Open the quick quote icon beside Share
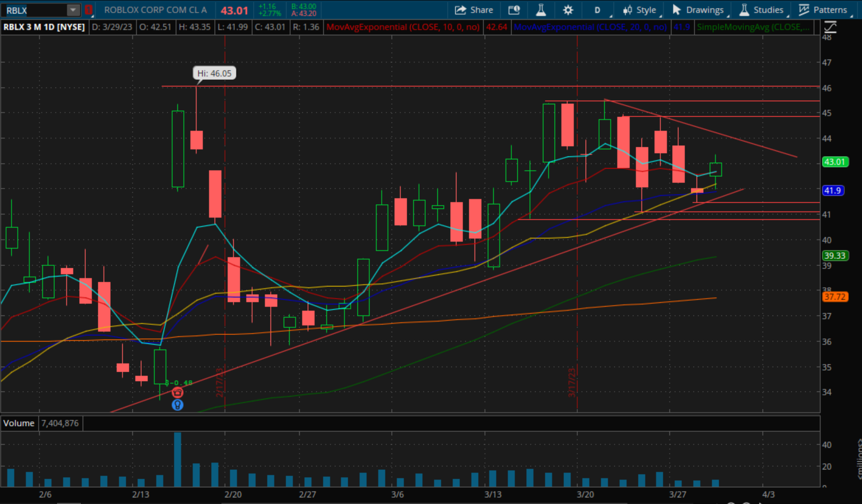 (x=514, y=10)
